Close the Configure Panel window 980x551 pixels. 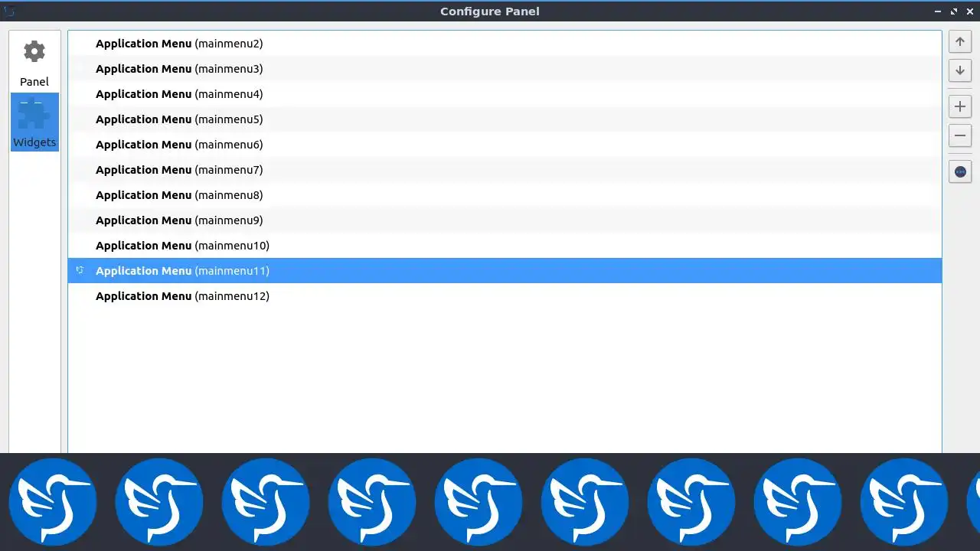point(969,11)
